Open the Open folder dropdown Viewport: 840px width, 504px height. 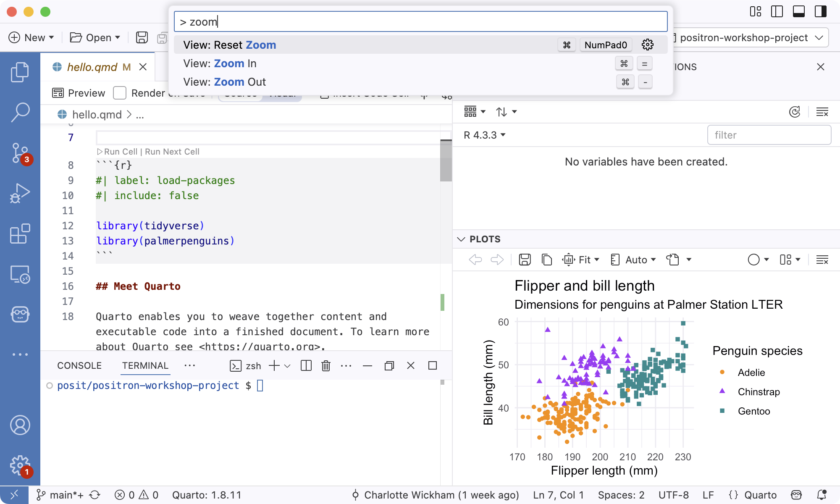click(x=95, y=37)
